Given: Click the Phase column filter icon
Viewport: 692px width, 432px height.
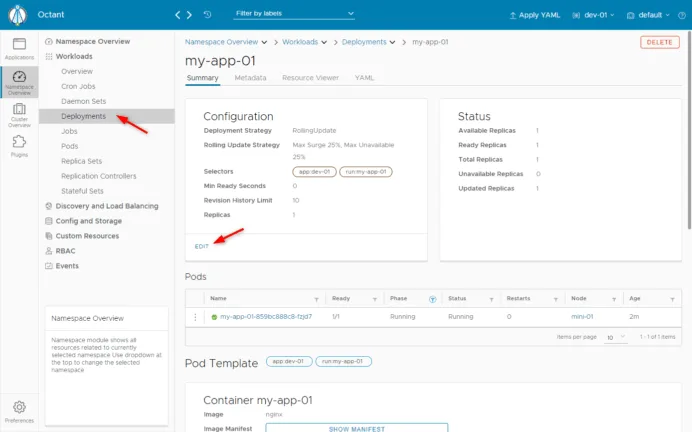Looking at the screenshot, I should coord(432,299).
